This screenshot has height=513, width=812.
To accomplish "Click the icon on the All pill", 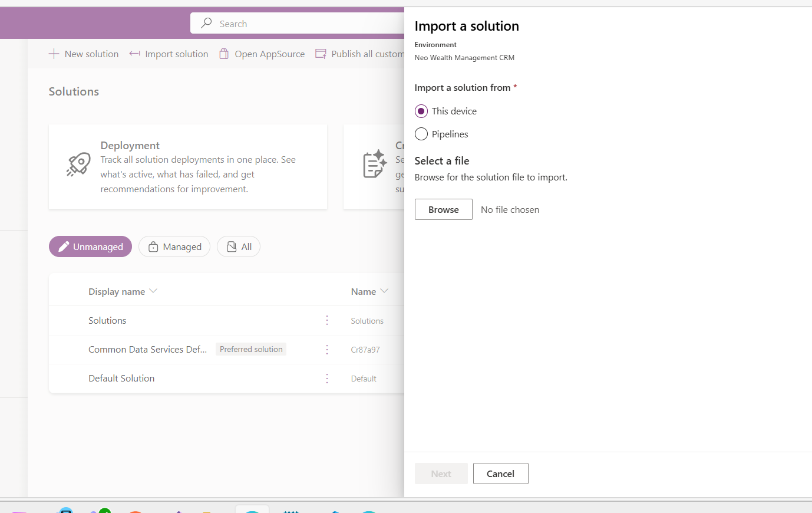I will [232, 246].
